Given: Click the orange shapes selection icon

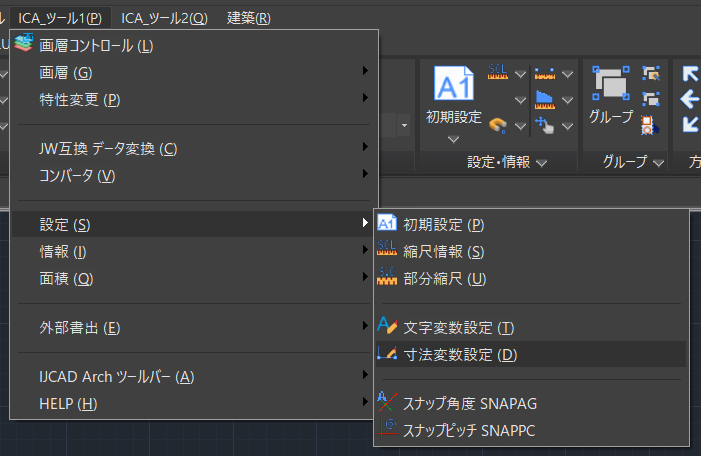Looking at the screenshot, I should (x=650, y=125).
